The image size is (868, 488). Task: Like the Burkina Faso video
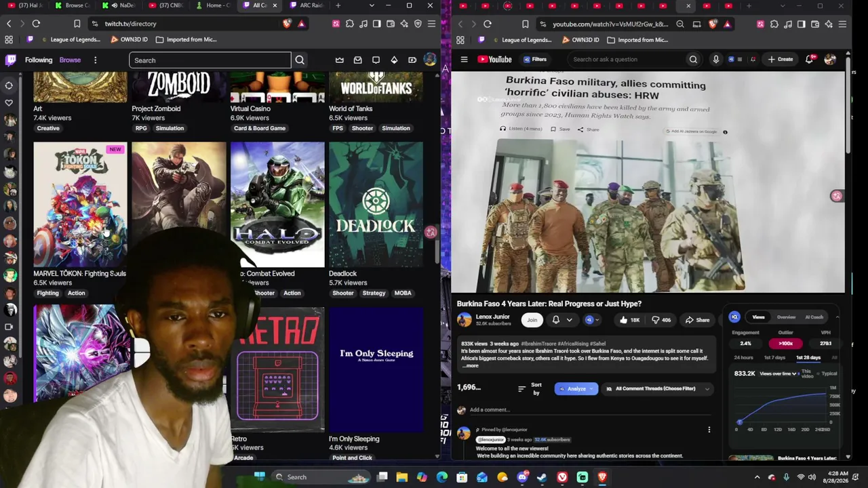[x=629, y=320]
